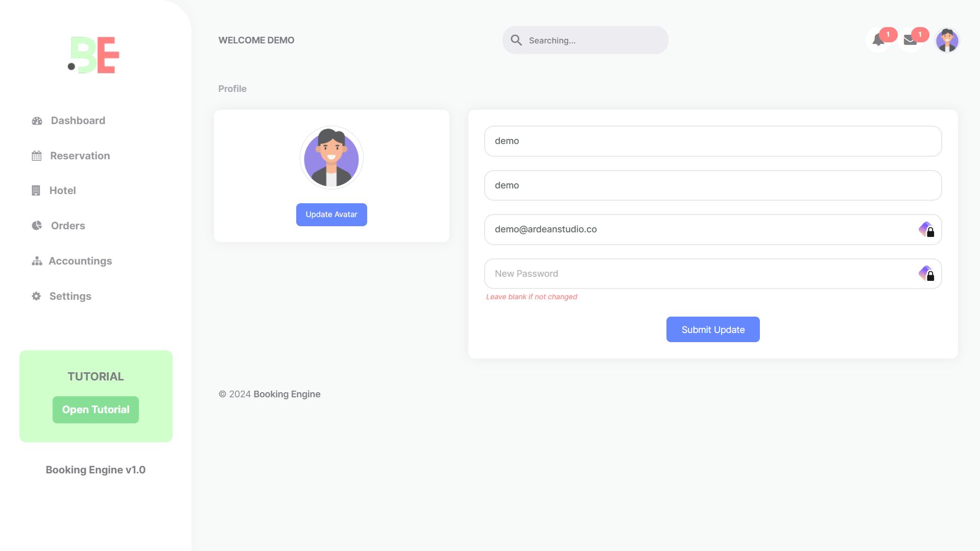Viewport: 980px width, 551px height.
Task: Click the Settings gear icon
Action: point(36,296)
